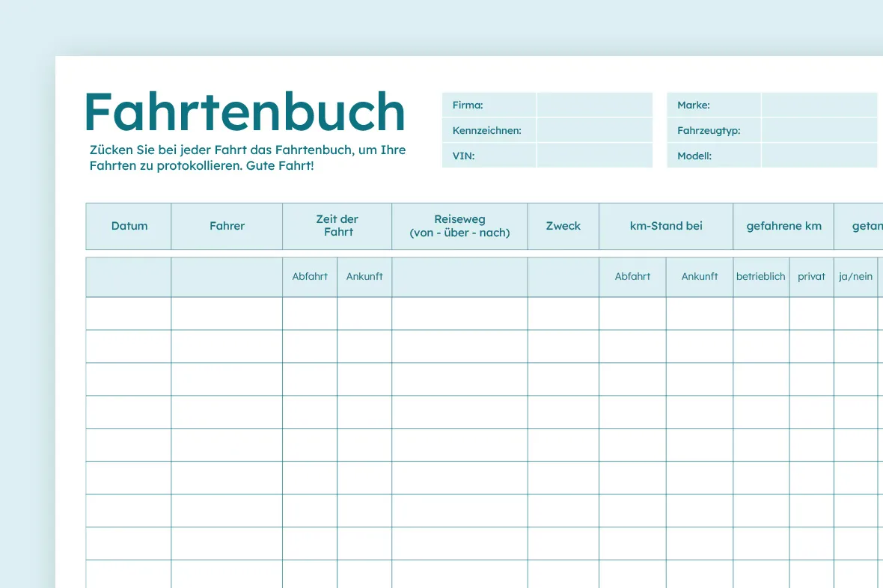Click the 'gefahrene km' column header
Screen dimensions: 883x588
pos(784,226)
